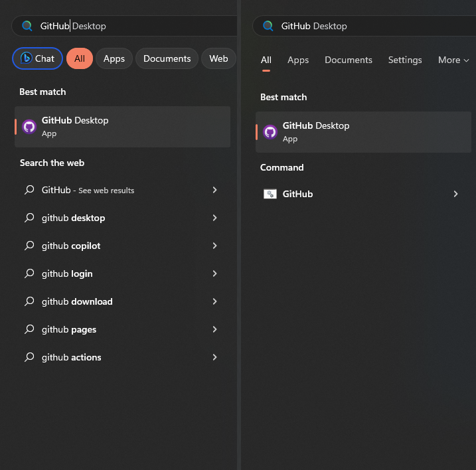This screenshot has width=476, height=470.
Task: Click search icon beside 'github actions'
Action: point(29,357)
